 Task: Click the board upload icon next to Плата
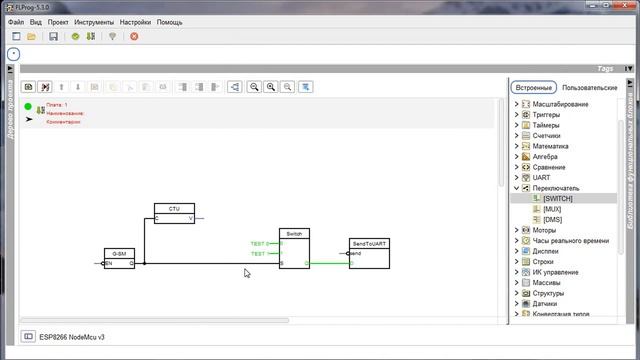[x=40, y=110]
